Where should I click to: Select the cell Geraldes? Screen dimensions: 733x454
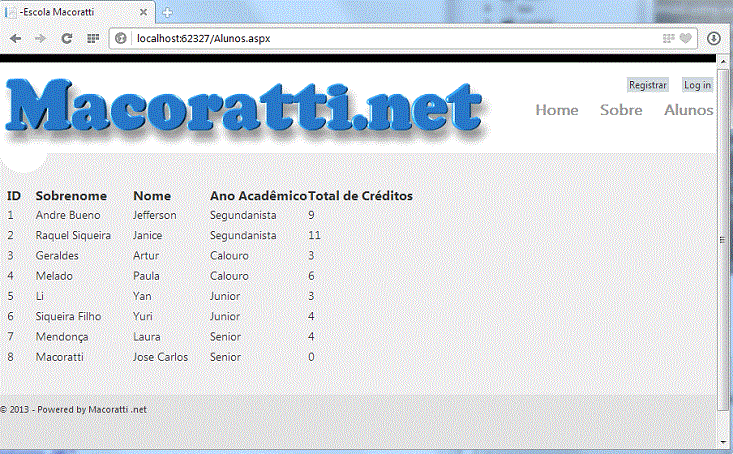(x=57, y=256)
